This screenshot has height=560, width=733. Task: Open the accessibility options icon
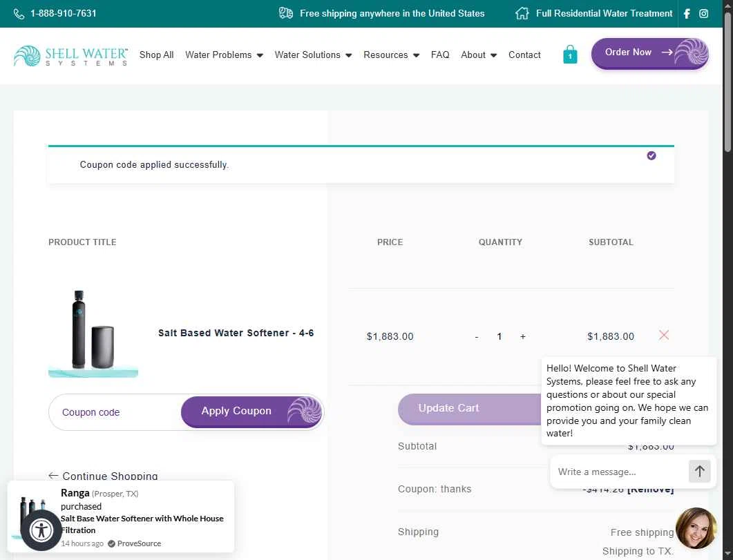(41, 530)
